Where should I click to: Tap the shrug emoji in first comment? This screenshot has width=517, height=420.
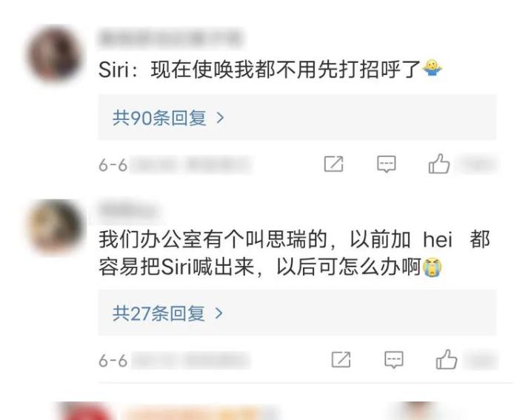[x=433, y=68]
